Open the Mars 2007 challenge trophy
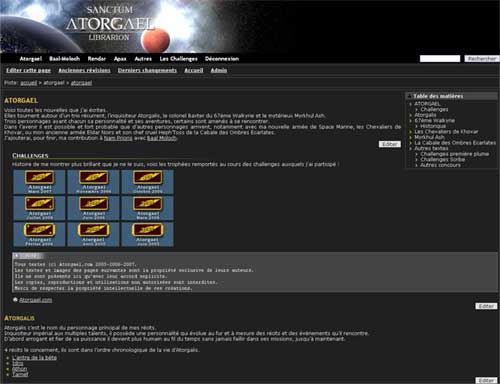This screenshot has height=384, width=500. [39, 182]
